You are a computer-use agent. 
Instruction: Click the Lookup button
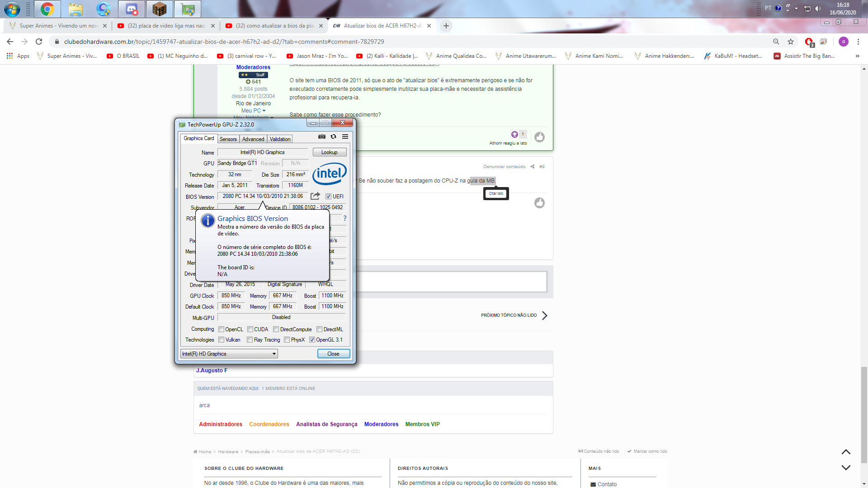click(x=330, y=152)
